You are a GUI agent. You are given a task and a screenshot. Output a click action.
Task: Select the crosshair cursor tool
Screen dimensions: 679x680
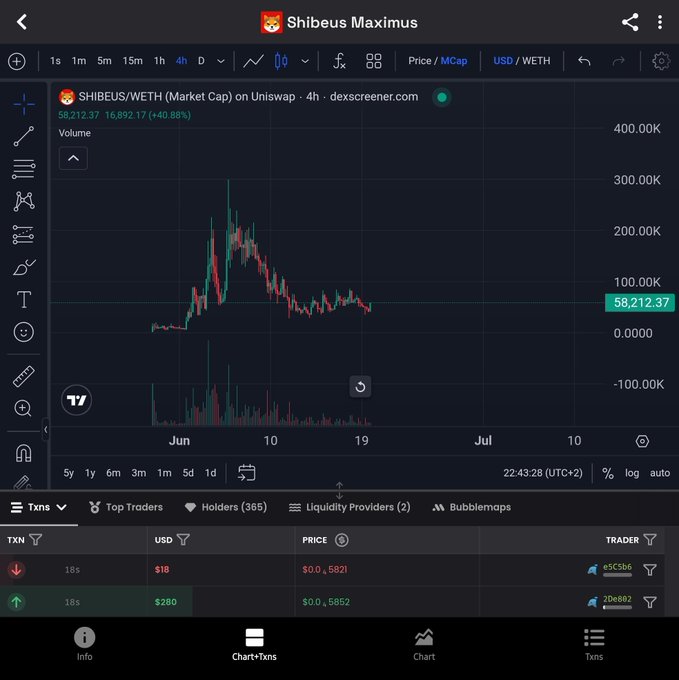pyautogui.click(x=24, y=104)
